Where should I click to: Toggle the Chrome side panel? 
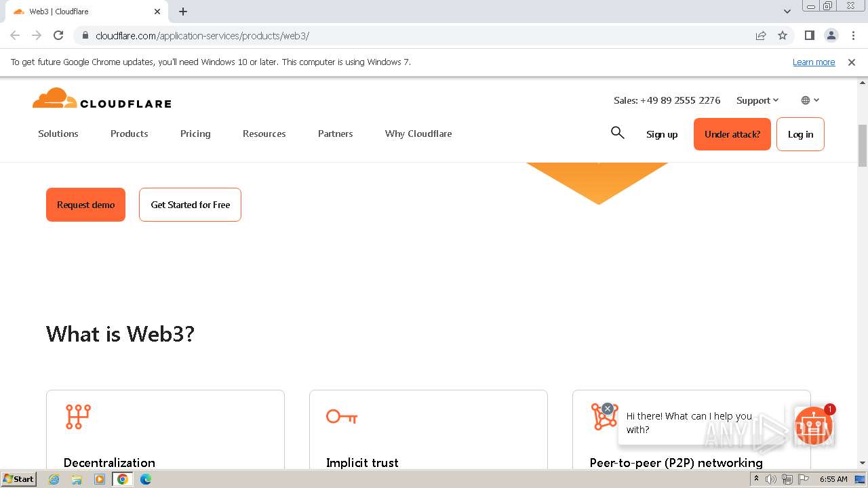pyautogui.click(x=809, y=35)
